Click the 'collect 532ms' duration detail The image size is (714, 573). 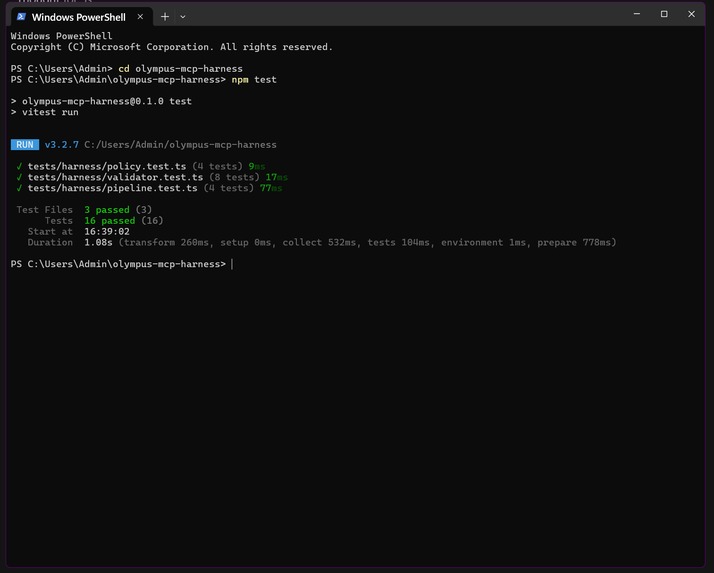[x=319, y=242]
